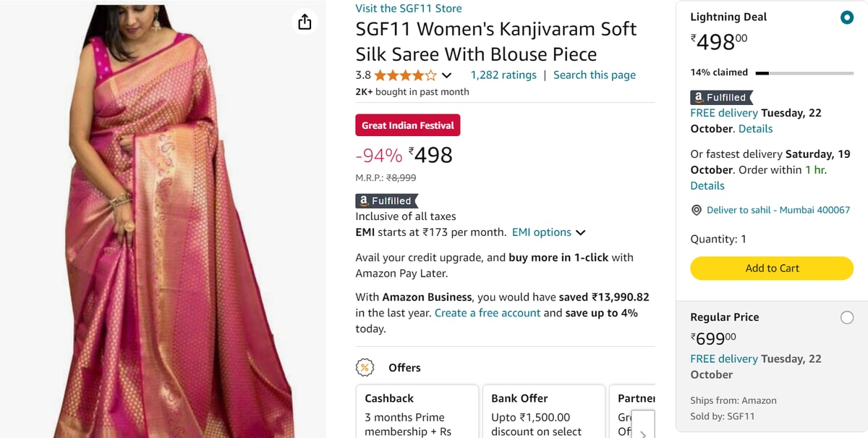This screenshot has height=438, width=868.
Task: Click the share icon on product image
Action: (x=305, y=22)
